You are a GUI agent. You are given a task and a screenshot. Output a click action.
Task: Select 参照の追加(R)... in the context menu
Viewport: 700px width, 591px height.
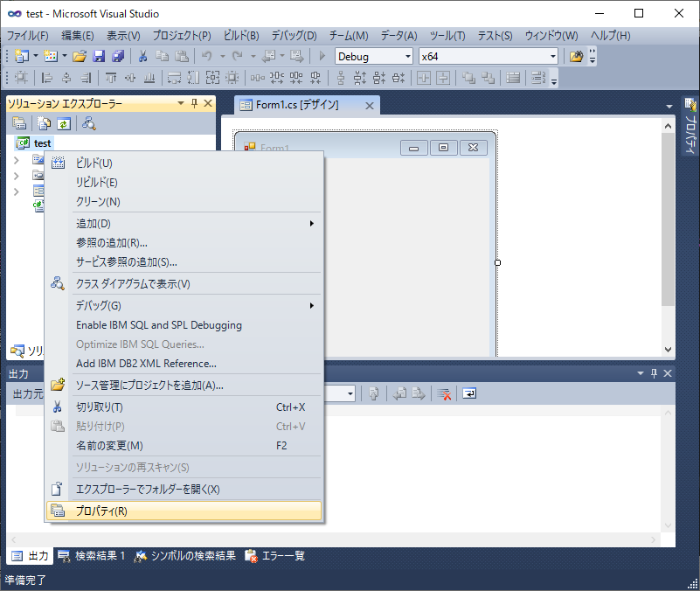184,242
